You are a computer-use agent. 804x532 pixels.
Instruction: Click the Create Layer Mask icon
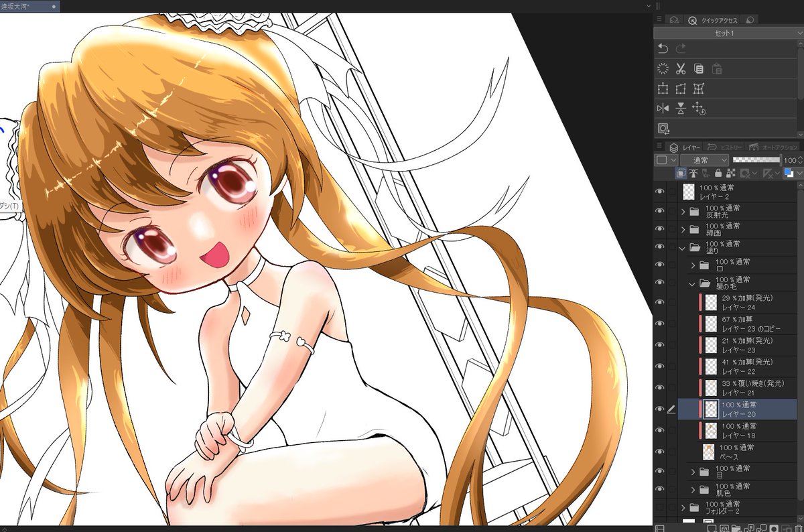click(x=774, y=528)
